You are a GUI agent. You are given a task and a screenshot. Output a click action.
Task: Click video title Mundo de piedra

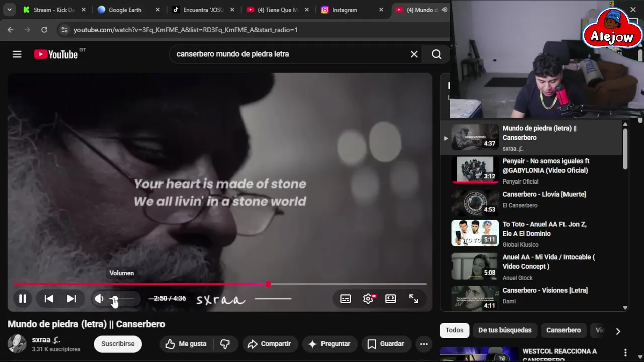(86, 324)
